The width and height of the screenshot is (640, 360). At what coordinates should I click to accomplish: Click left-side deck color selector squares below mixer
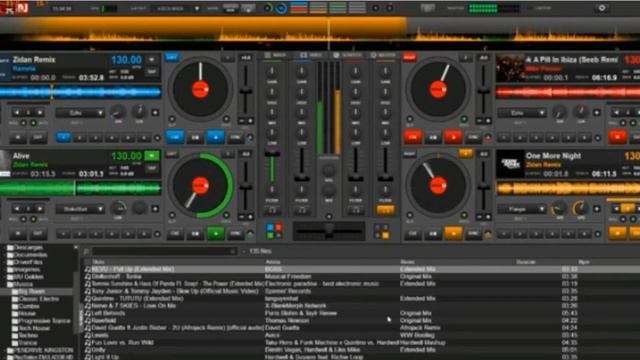click(x=274, y=231)
